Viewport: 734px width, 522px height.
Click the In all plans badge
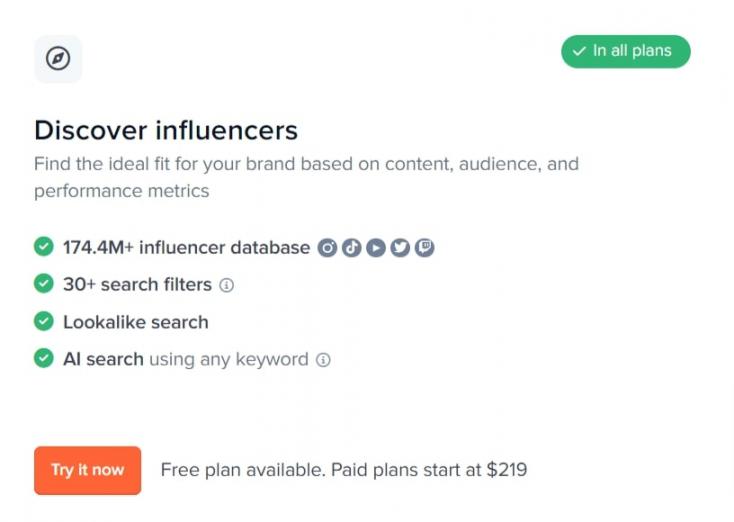(x=625, y=51)
